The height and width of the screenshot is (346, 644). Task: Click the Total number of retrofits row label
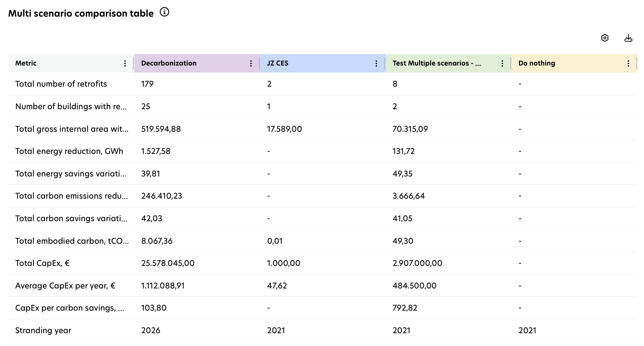(x=61, y=84)
